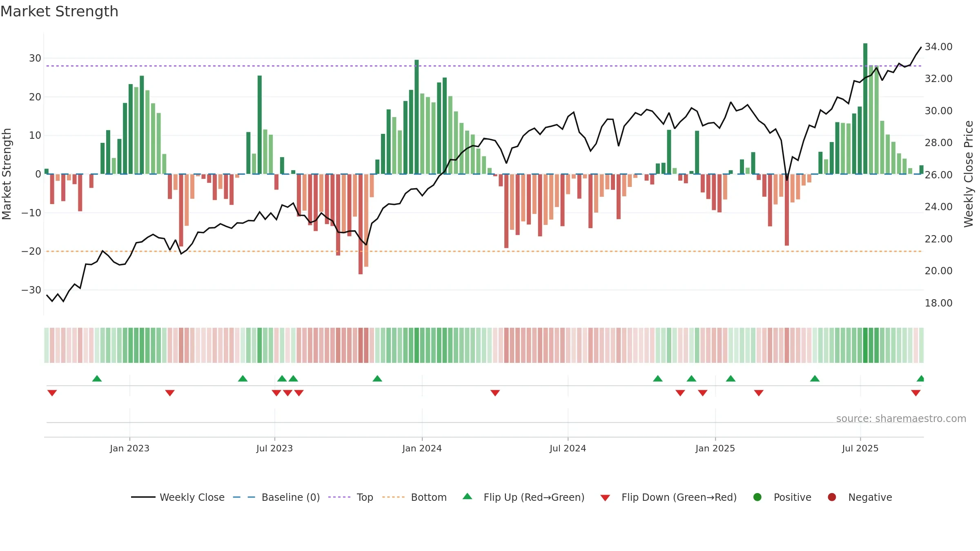Click the Weekly Close Price axis title

[x=969, y=174]
